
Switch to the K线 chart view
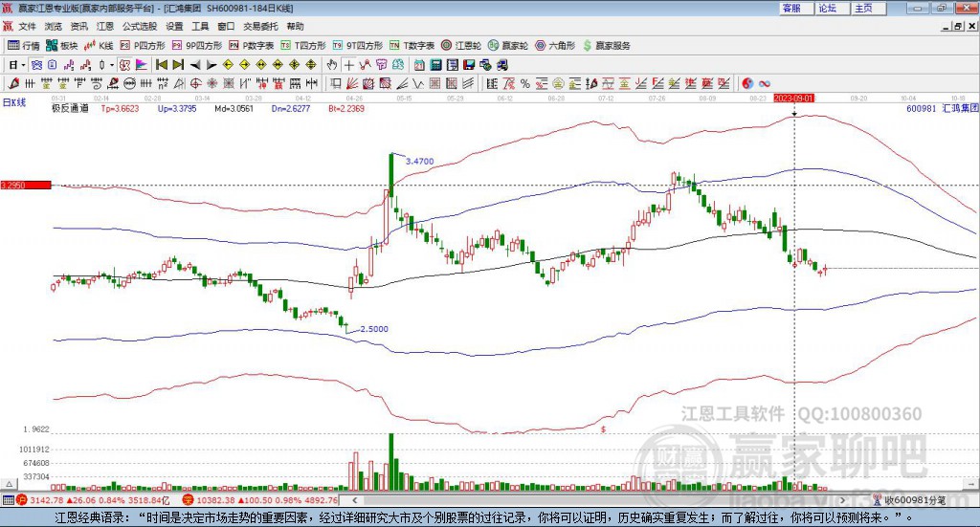(x=99, y=46)
